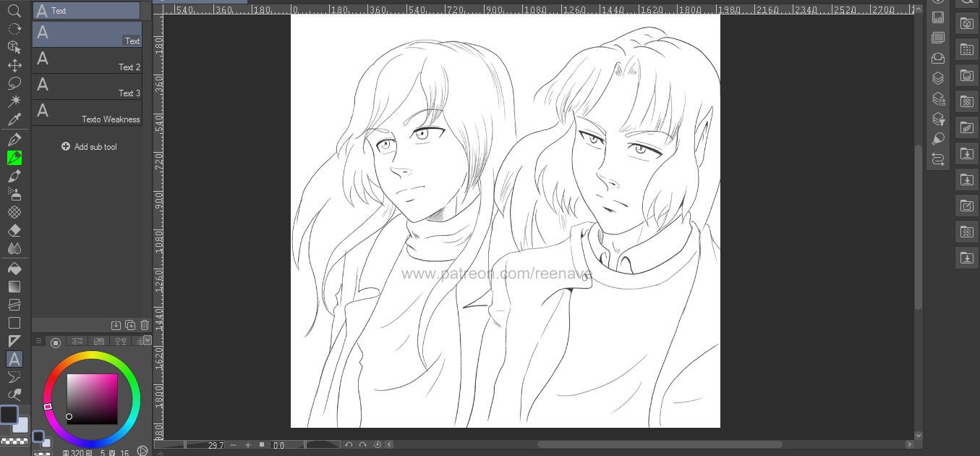Viewport: 980px width, 456px height.
Task: Choose the 'Text' sub tool
Action: click(x=87, y=34)
